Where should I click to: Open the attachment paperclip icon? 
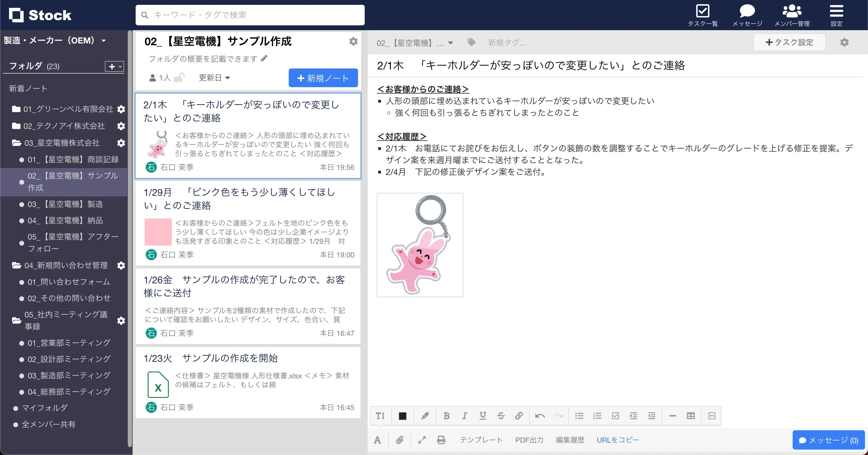pos(400,440)
